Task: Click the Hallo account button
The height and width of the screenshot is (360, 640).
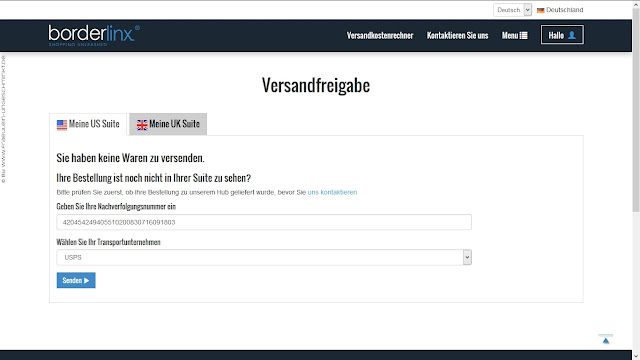Action: (562, 35)
